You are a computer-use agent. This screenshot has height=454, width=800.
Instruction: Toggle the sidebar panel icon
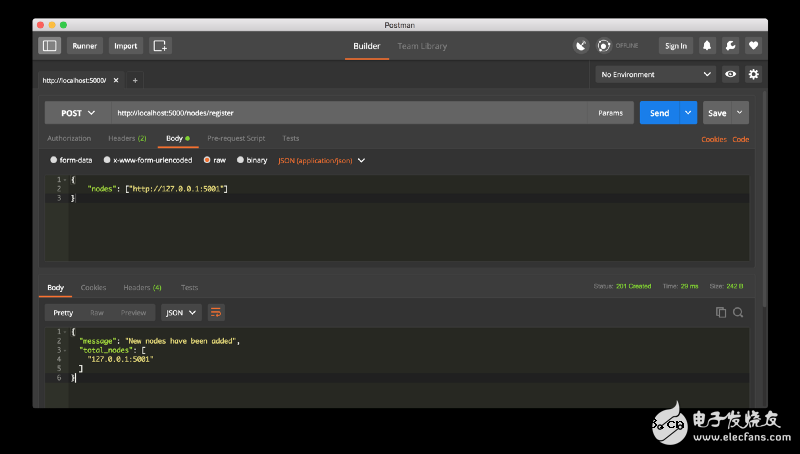[x=49, y=45]
